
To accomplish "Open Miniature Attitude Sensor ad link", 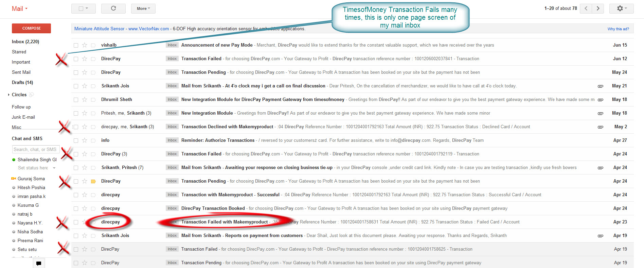I will (x=100, y=29).
